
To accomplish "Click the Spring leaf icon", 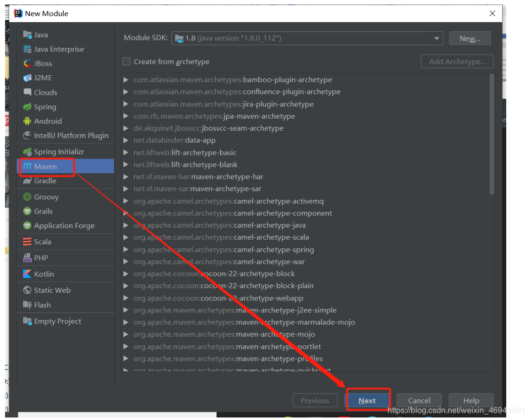I will click(x=27, y=107).
